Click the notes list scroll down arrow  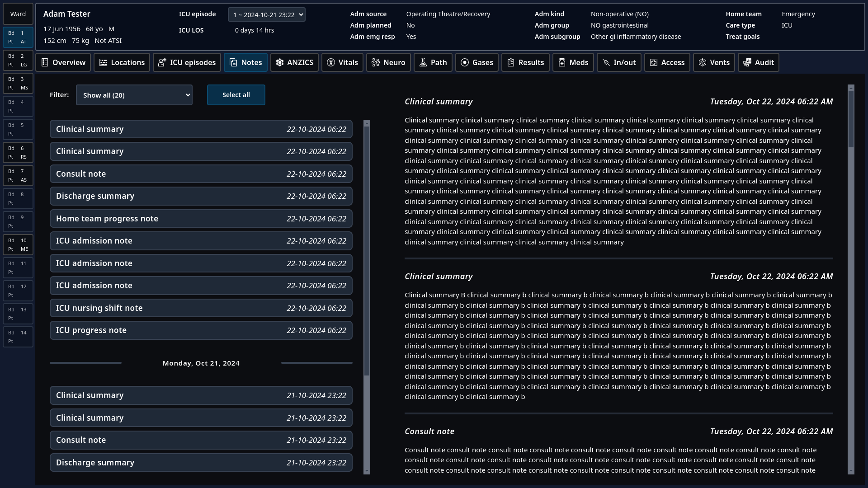[367, 471]
